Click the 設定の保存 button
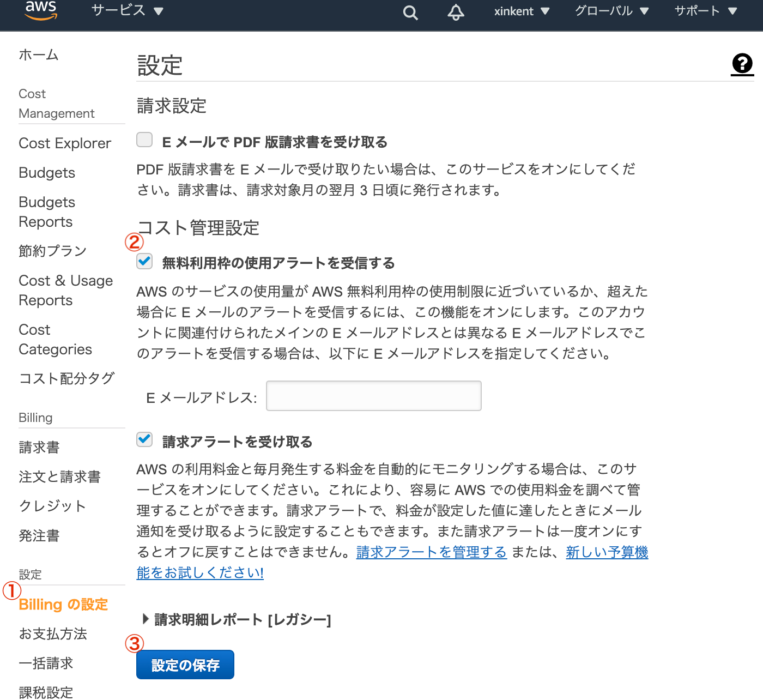Viewport: 763px width, 700px height. pyautogui.click(x=185, y=665)
